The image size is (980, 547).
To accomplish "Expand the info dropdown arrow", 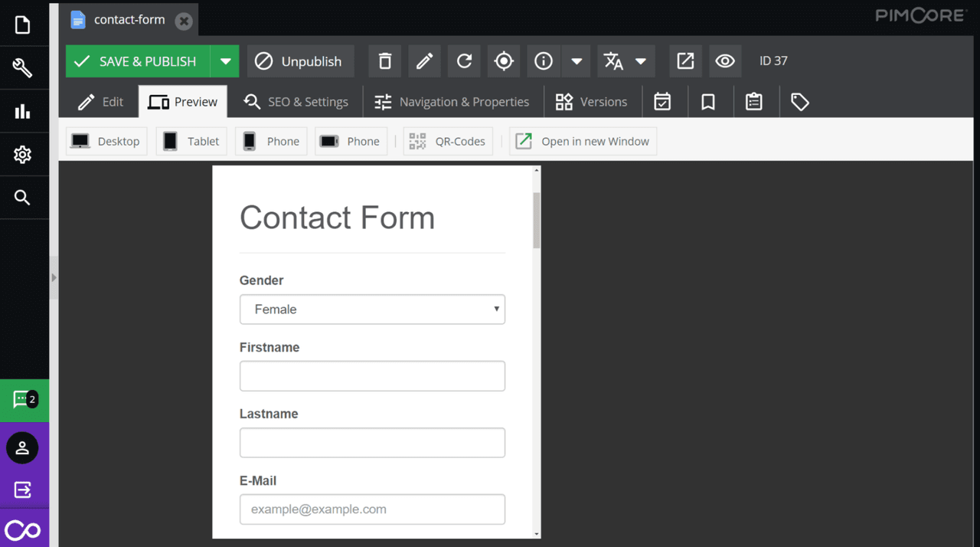I will [x=577, y=61].
